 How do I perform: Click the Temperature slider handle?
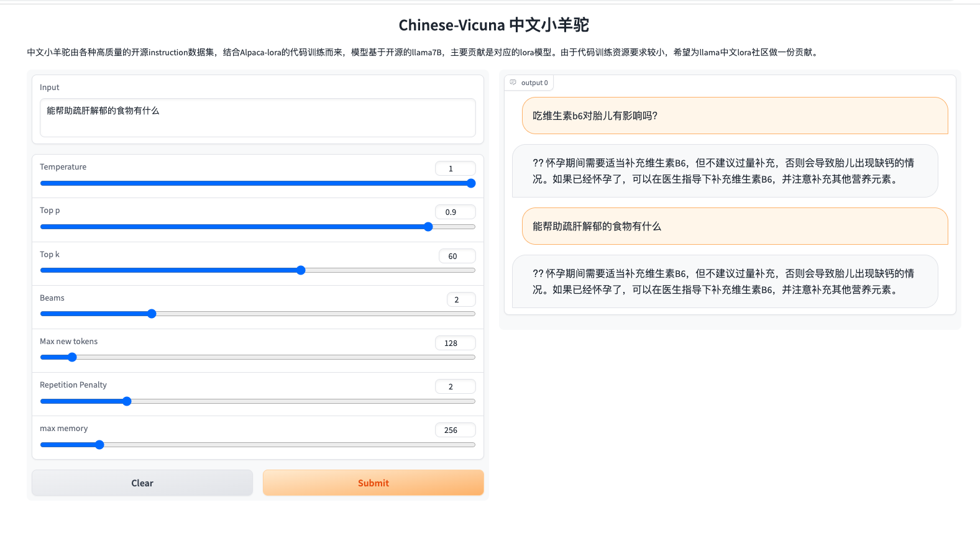click(471, 183)
